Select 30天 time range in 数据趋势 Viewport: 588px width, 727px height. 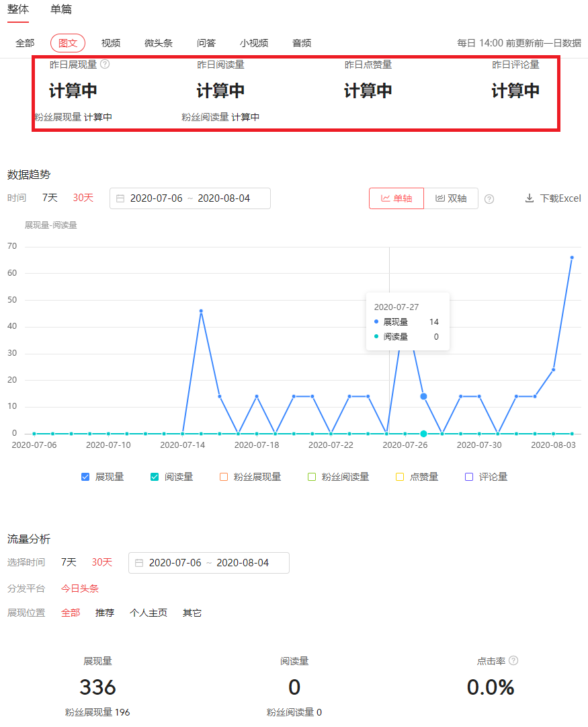[x=83, y=198]
